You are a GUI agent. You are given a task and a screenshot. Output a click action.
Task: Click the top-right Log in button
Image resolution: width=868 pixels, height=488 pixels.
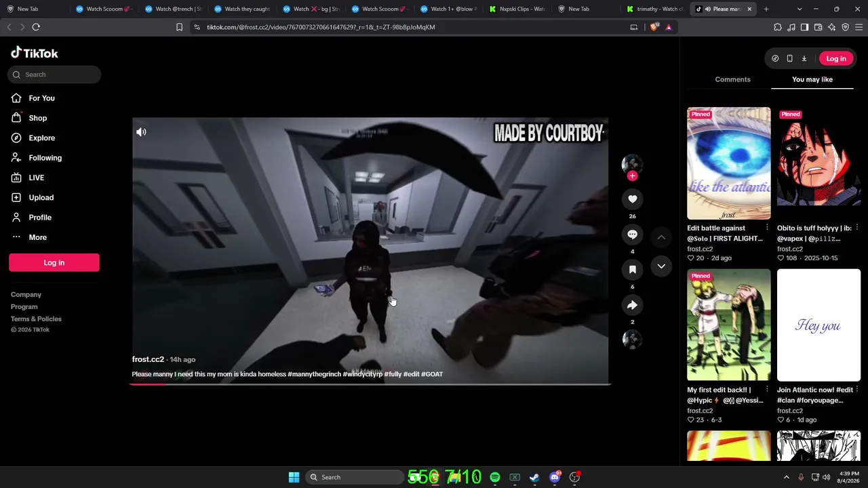tap(836, 58)
